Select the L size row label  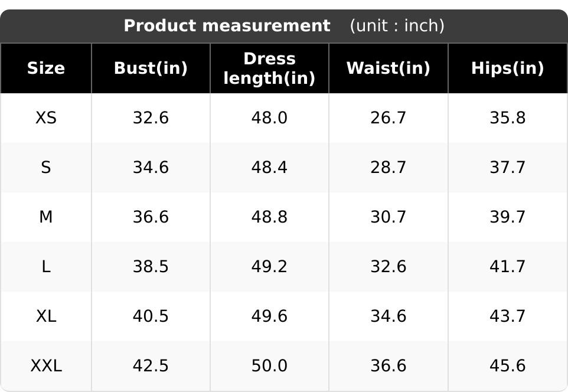(46, 267)
